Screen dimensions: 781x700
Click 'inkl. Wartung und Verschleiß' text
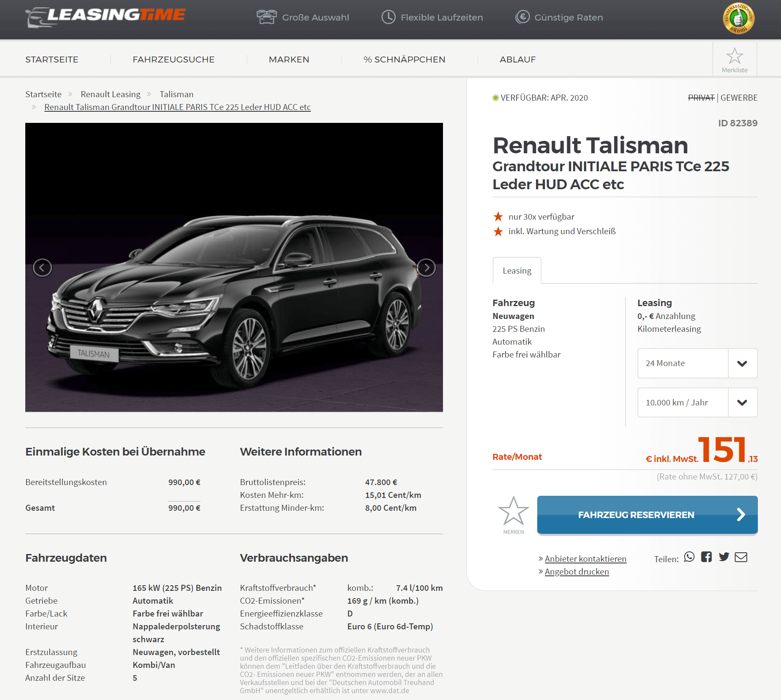[562, 231]
